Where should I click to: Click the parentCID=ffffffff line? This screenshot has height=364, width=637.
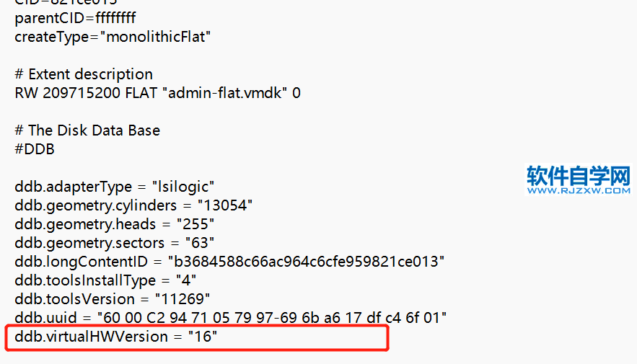(x=75, y=17)
